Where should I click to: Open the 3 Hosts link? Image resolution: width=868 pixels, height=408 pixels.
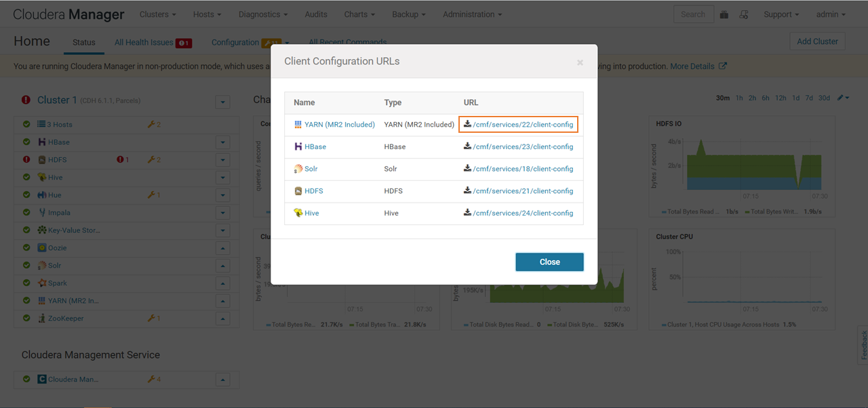tap(60, 125)
